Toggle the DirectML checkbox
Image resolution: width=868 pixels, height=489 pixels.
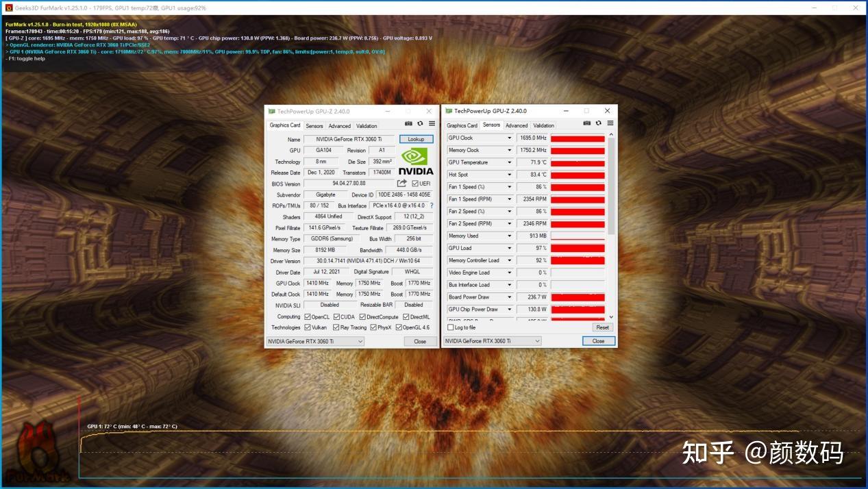click(x=406, y=316)
